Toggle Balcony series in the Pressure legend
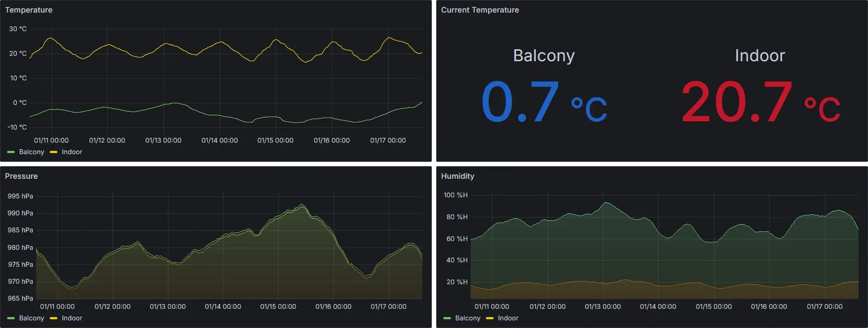 (31, 318)
